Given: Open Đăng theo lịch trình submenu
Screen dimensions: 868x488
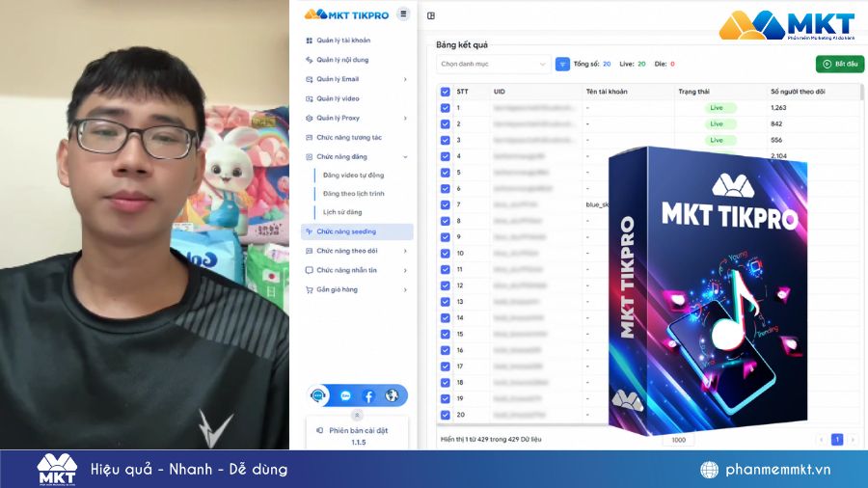Looking at the screenshot, I should 353,194.
